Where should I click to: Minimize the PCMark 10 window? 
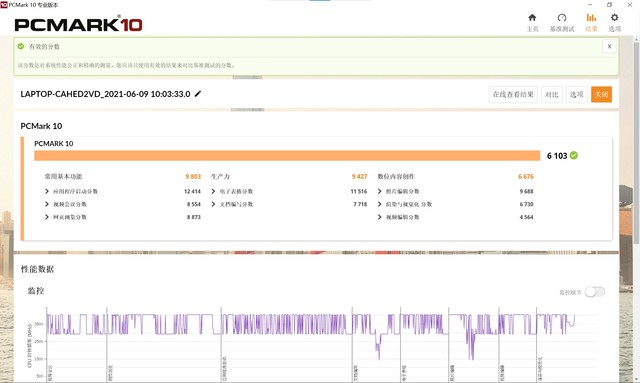[589, 4]
